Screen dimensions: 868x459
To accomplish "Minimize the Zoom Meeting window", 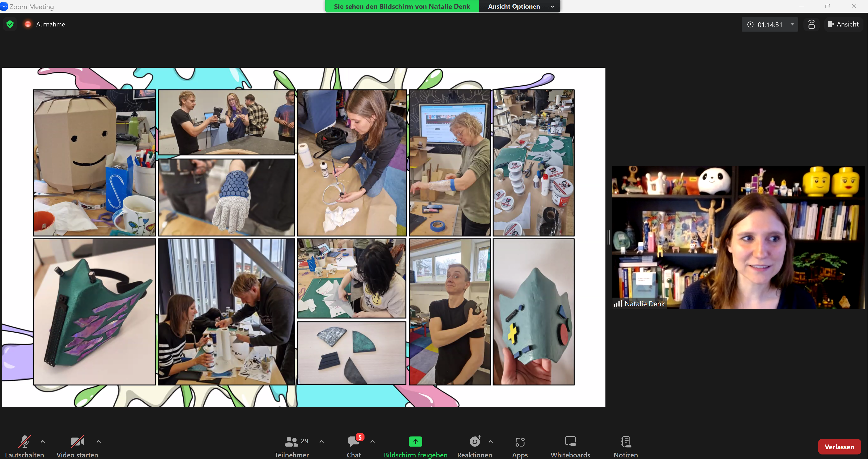I will pos(802,6).
